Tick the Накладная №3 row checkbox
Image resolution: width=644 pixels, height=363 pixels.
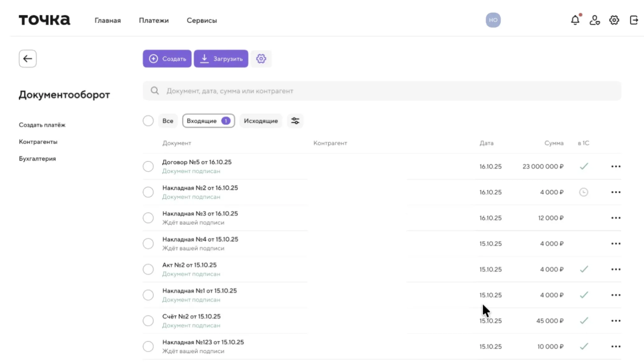148,218
